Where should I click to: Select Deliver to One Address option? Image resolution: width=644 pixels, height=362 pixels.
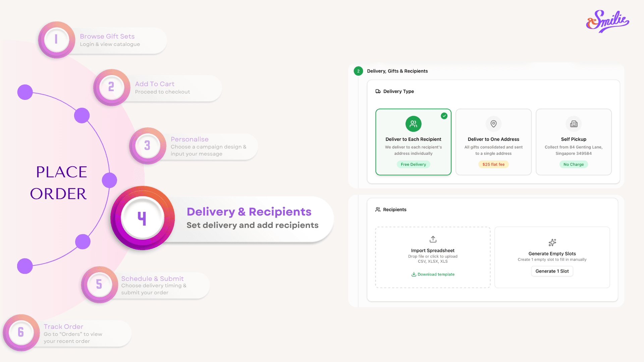coord(493,142)
